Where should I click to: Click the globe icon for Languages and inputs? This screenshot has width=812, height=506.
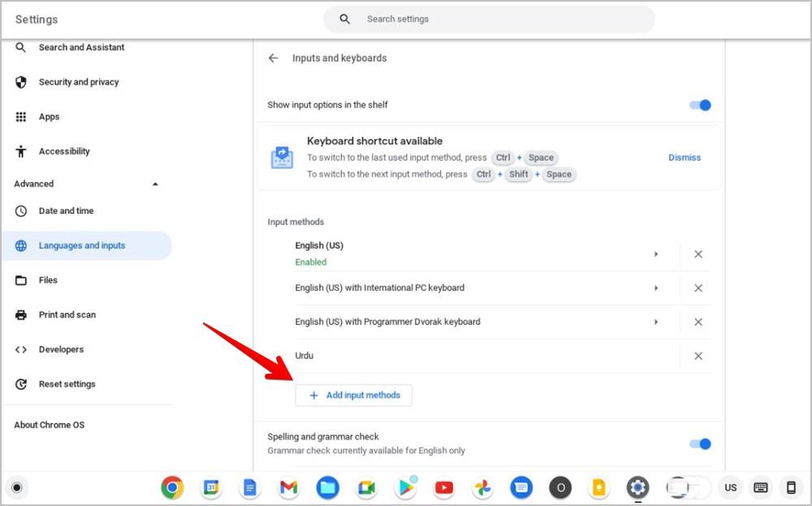point(21,245)
